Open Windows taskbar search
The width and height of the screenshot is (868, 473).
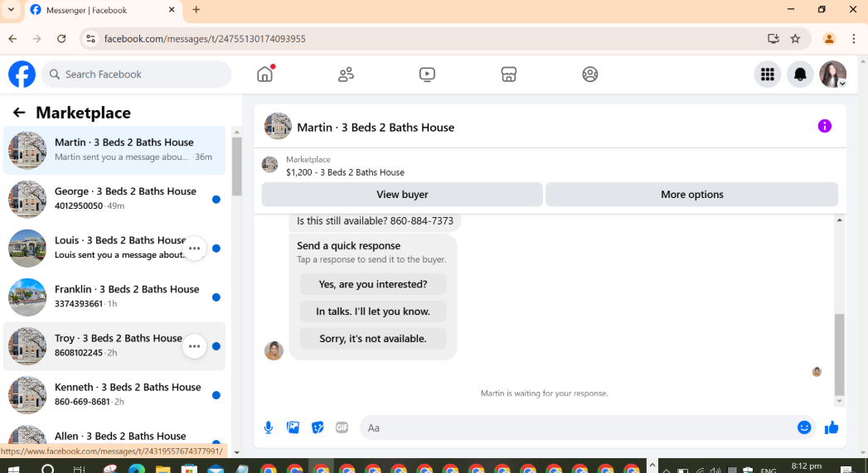(x=48, y=469)
